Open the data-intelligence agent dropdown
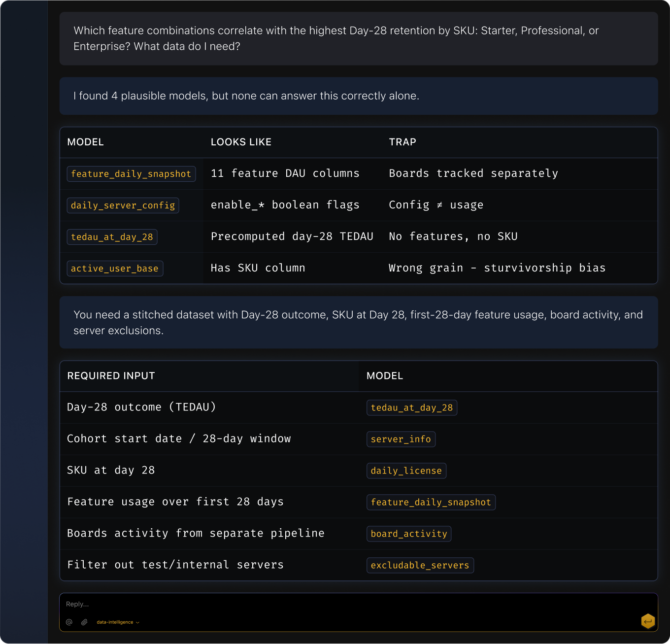670x644 pixels. pos(118,622)
